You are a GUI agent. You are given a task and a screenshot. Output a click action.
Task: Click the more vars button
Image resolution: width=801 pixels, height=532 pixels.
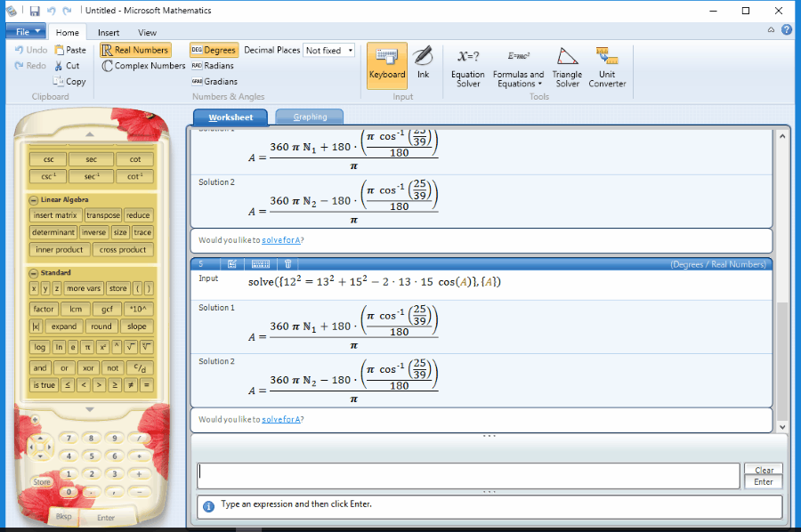click(x=84, y=288)
